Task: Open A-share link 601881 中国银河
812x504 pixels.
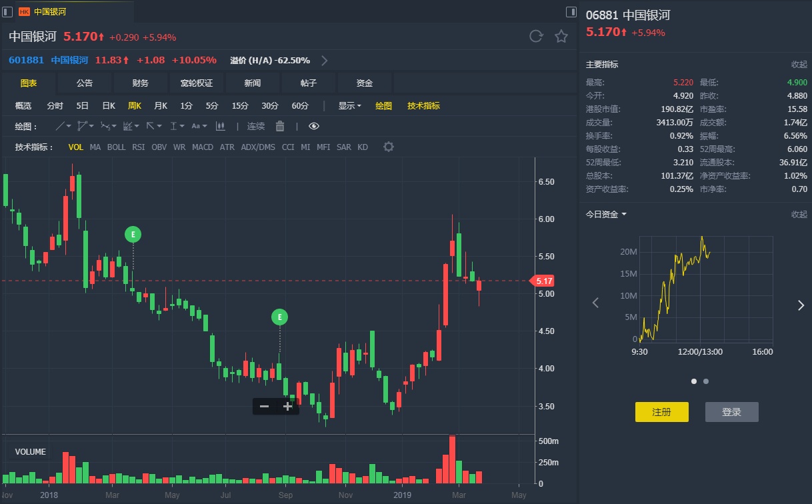Action: pyautogui.click(x=48, y=60)
